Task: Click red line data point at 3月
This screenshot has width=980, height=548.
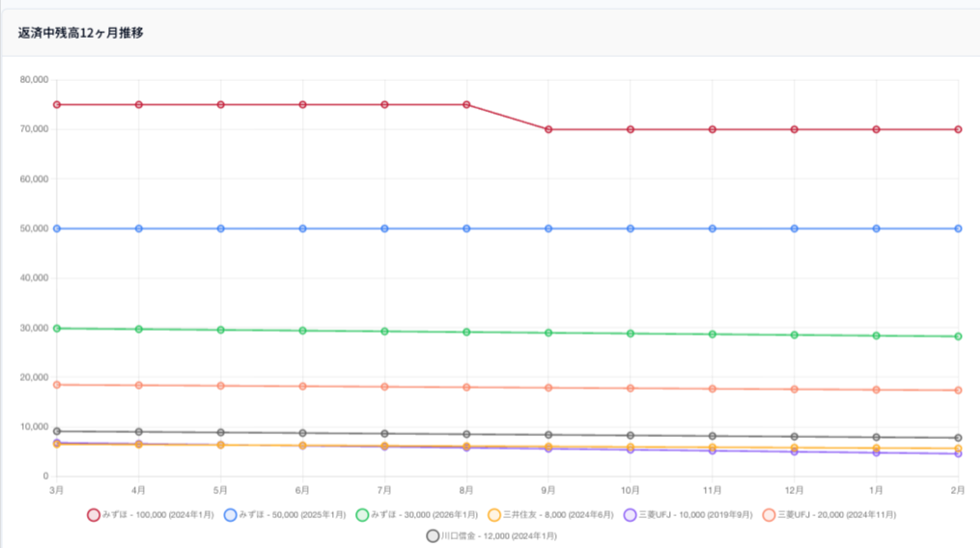Action: 57,104
